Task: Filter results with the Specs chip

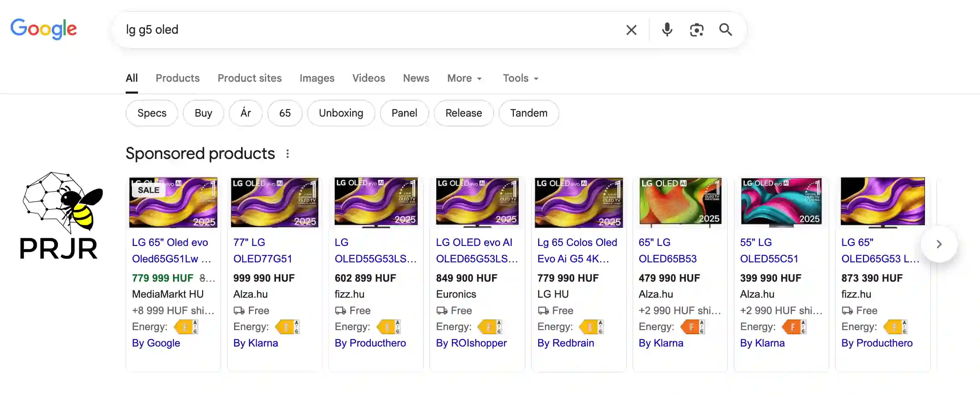Action: pos(151,113)
